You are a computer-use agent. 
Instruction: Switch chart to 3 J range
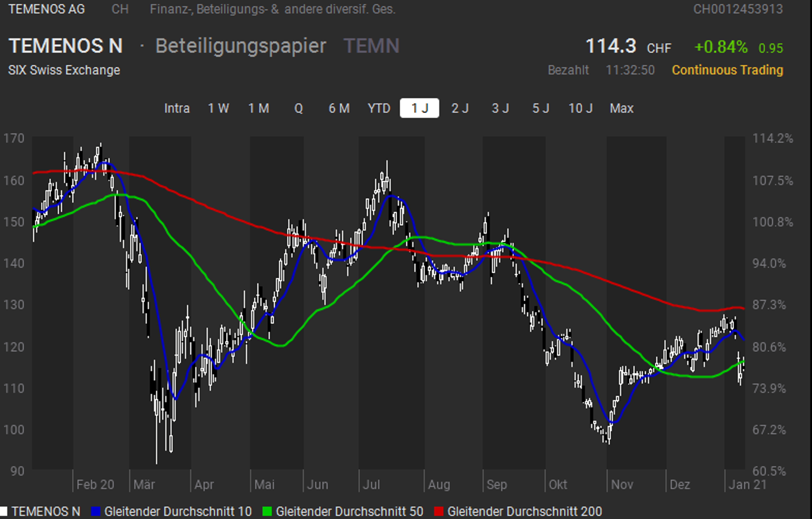(500, 108)
